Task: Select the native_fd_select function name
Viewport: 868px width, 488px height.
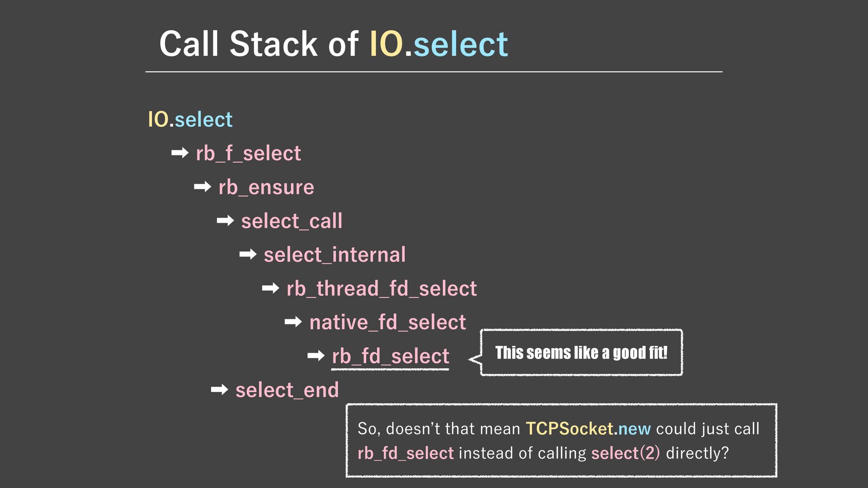Action: 387,323
